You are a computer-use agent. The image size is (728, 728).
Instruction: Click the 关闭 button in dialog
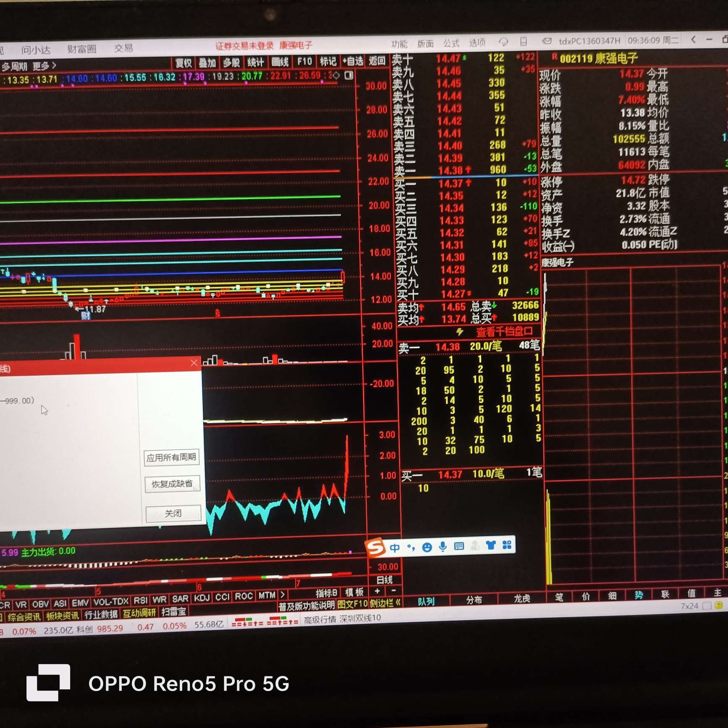pos(173,513)
